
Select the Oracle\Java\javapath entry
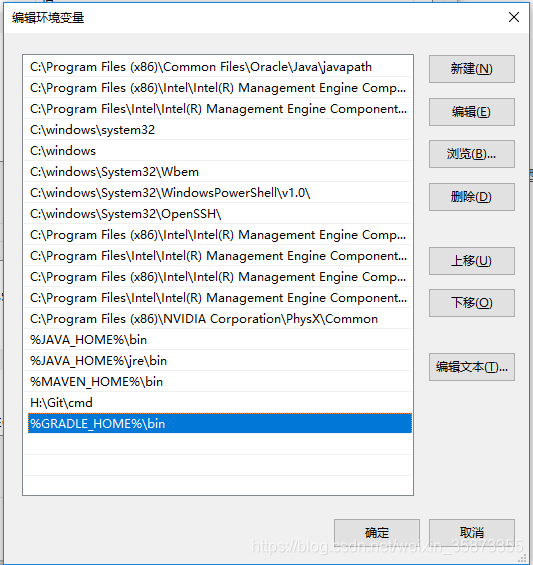tap(218, 67)
